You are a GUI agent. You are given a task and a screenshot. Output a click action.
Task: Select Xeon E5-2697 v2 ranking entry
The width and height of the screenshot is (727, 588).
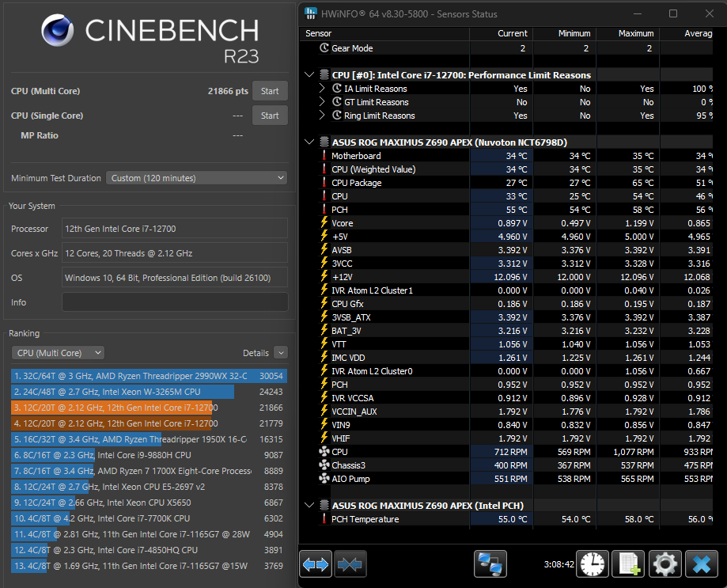[x=149, y=487]
